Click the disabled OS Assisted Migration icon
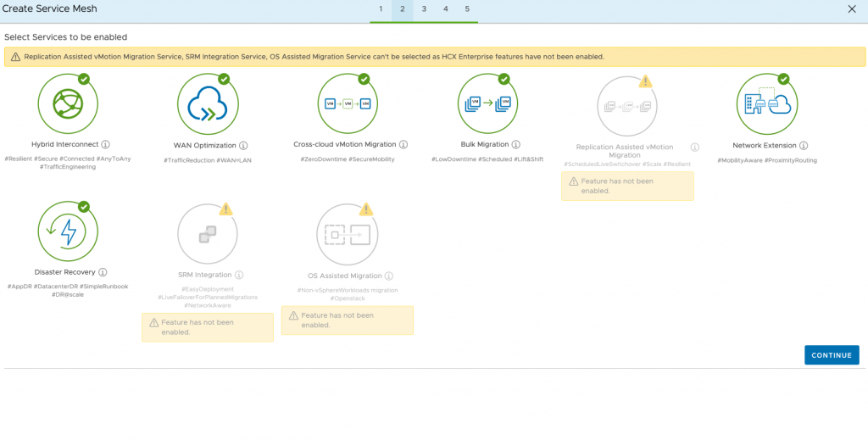The height and width of the screenshot is (440, 868). coord(348,234)
